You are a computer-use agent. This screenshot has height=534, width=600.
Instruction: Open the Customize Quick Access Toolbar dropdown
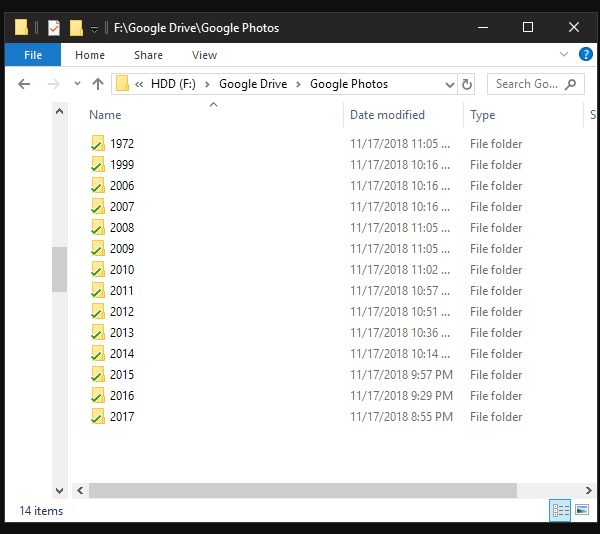(x=94, y=29)
